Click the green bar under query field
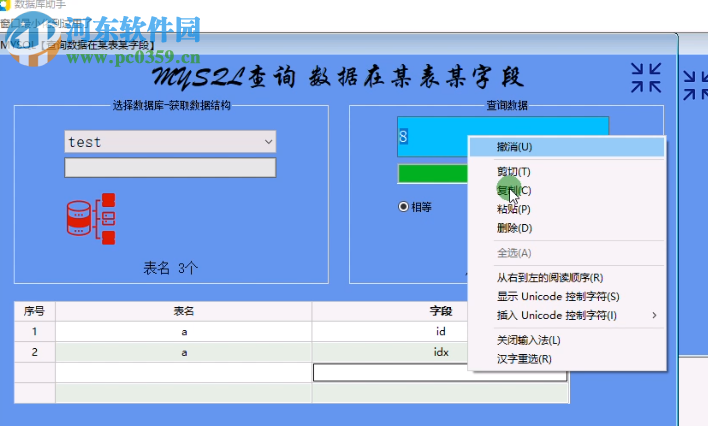Screen dimensions: 708x426 click(x=433, y=173)
